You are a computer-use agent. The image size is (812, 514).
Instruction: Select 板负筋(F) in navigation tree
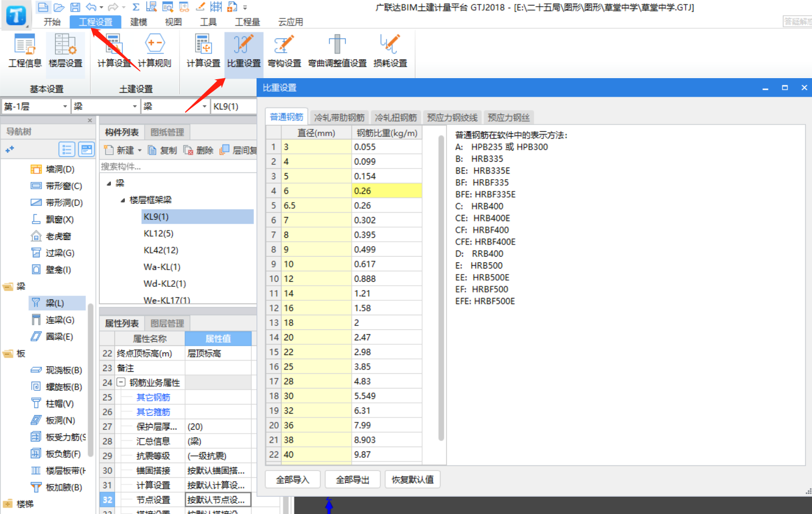pyautogui.click(x=56, y=454)
